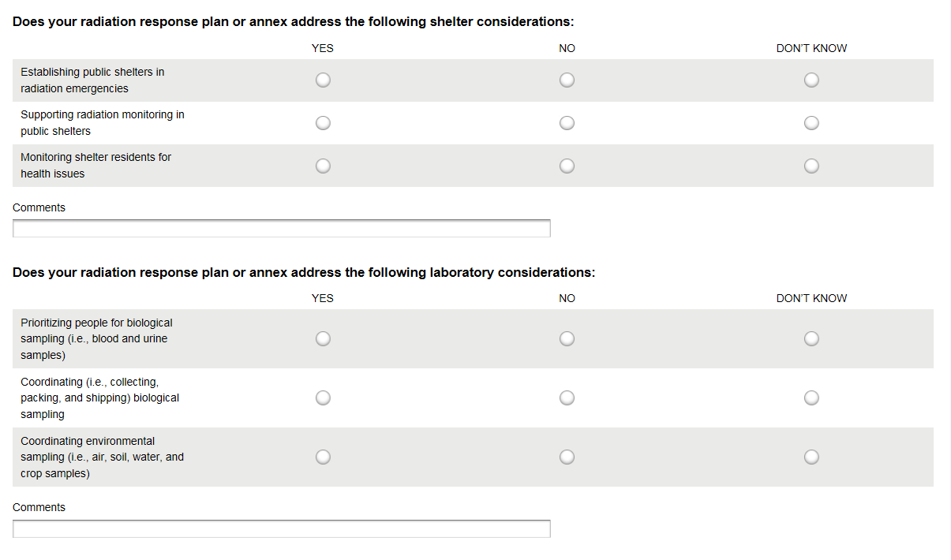Mark YES for coordinating biological sampling
The width and height of the screenshot is (951, 560).
click(x=323, y=398)
